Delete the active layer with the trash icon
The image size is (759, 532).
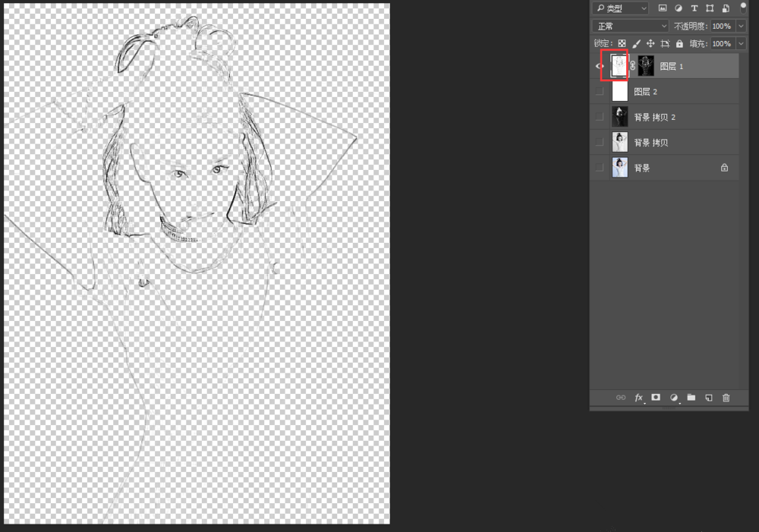tap(726, 397)
